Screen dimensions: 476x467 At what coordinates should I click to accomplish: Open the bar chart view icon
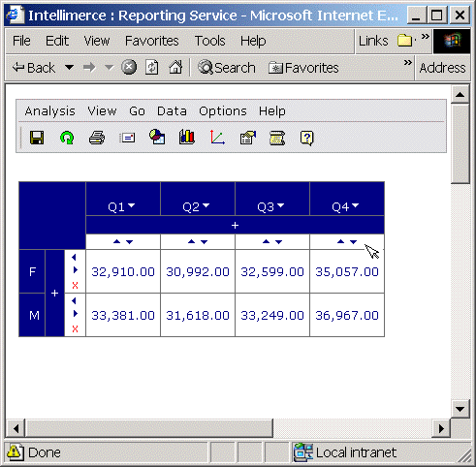(x=187, y=137)
